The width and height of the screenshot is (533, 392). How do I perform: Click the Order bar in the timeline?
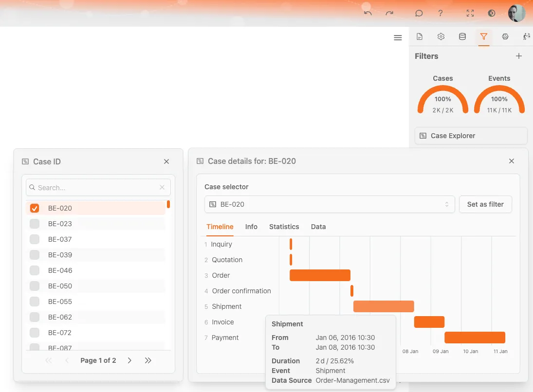pos(320,275)
